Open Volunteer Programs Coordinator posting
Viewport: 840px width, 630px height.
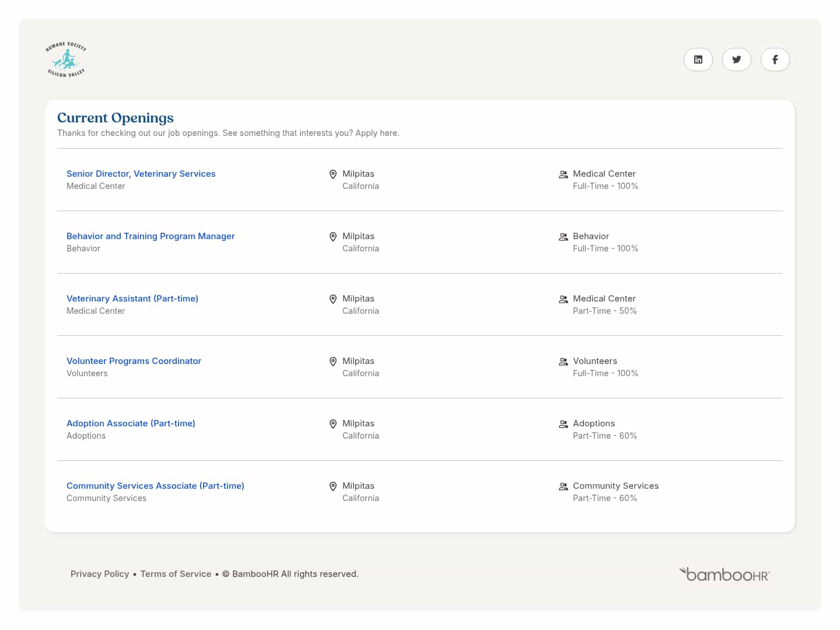pyautogui.click(x=134, y=361)
